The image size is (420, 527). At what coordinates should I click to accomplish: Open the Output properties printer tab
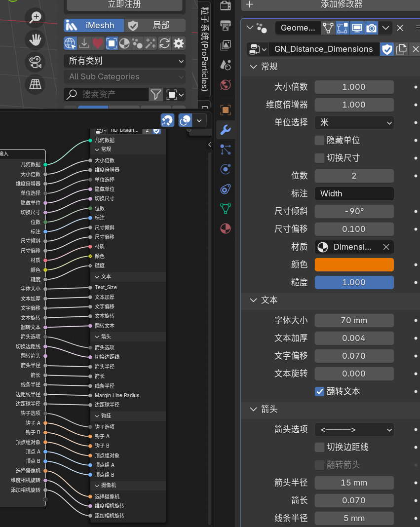pos(226,25)
